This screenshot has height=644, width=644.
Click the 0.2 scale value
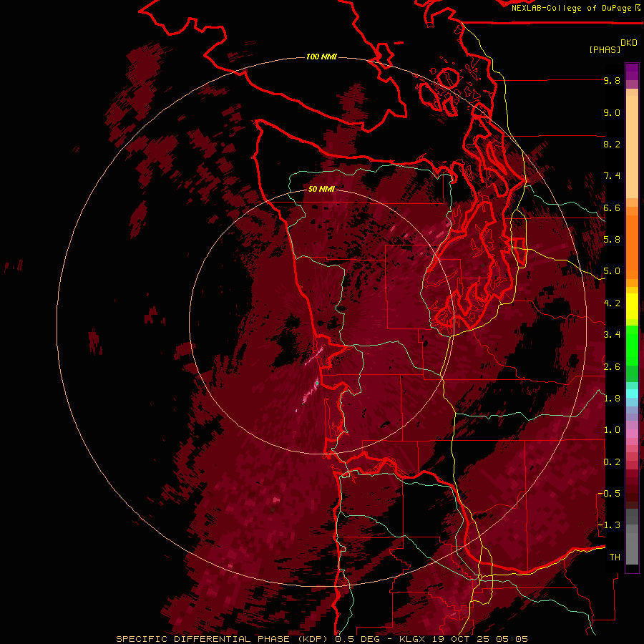[x=612, y=462]
